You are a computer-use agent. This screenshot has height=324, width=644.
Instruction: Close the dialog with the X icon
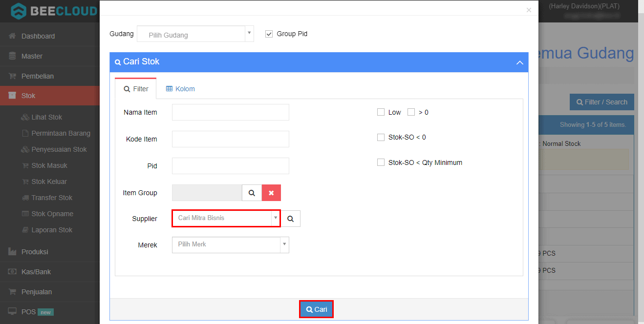pos(529,10)
